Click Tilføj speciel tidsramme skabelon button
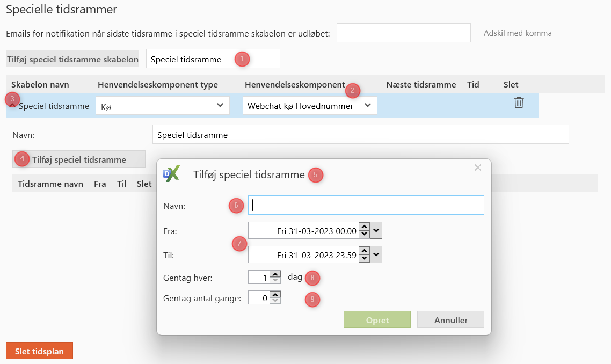The height and width of the screenshot is (364, 611). [73, 59]
